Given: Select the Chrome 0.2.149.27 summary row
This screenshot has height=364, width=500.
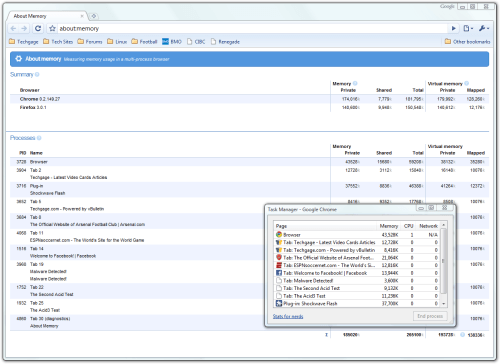Looking at the screenshot, I should [x=249, y=99].
